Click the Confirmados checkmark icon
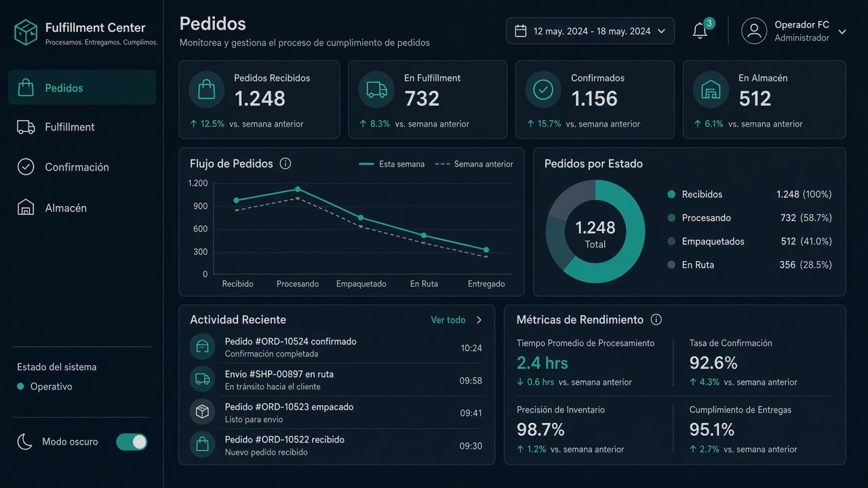Screen dimensions: 868x488 (x=543, y=89)
